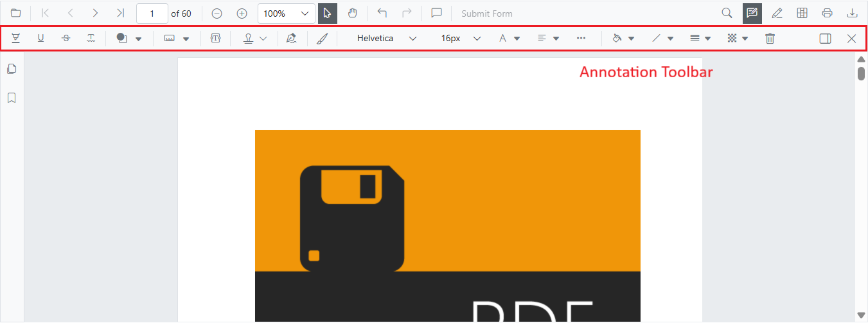The image size is (868, 323).
Task: Open the 100% zoom level dropdown
Action: tap(287, 14)
